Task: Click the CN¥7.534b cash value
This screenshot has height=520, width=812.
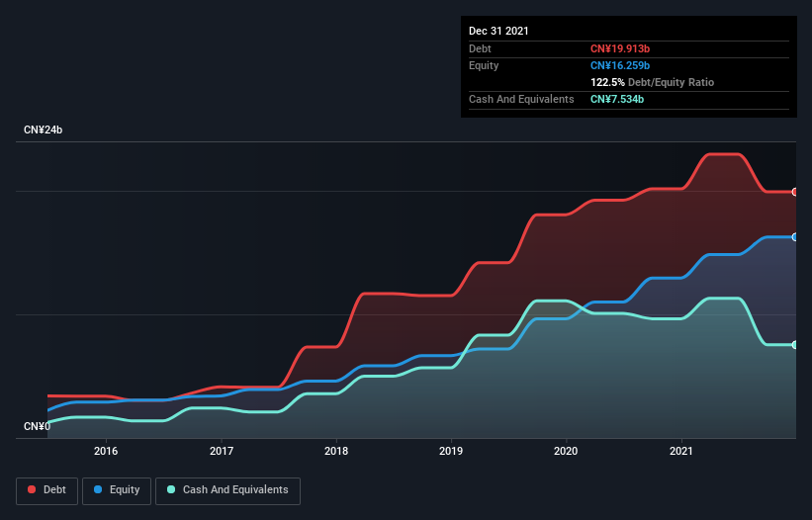Action: pos(617,99)
